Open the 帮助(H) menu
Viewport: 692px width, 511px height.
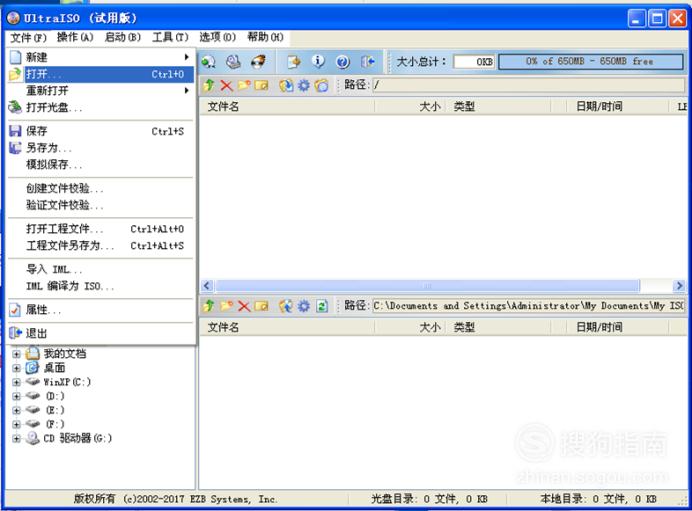coord(265,37)
